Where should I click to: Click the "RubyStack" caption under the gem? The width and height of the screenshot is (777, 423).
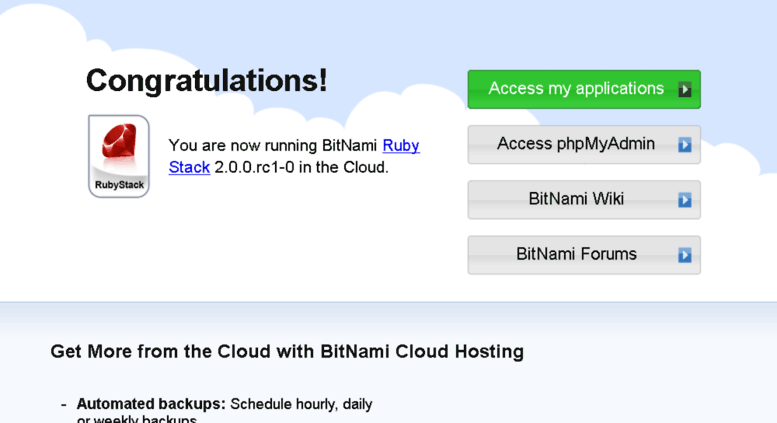tap(119, 185)
